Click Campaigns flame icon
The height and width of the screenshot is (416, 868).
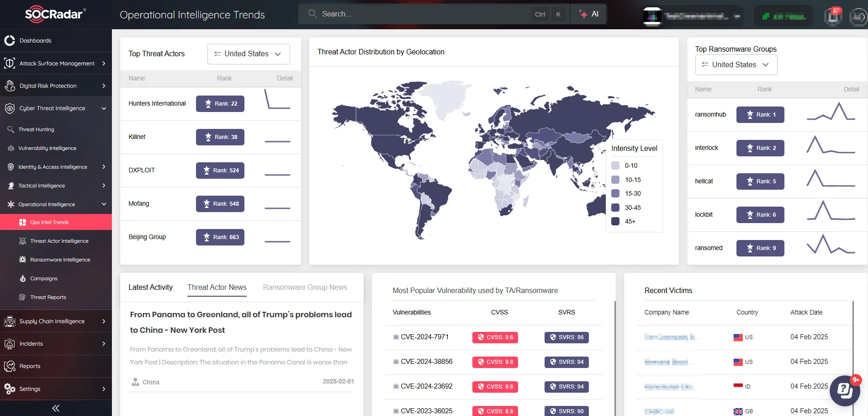point(22,278)
